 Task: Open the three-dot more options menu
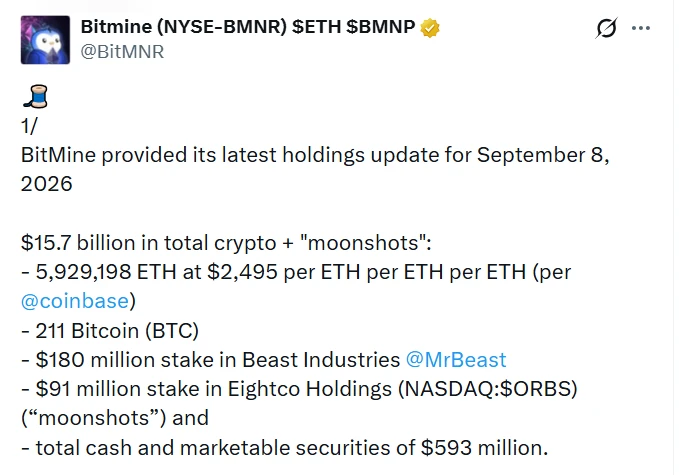pyautogui.click(x=641, y=28)
